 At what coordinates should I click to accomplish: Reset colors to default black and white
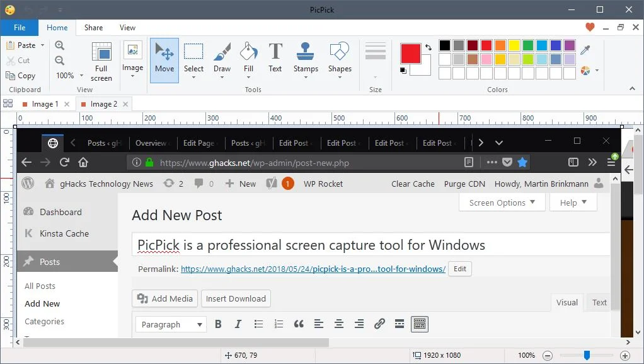tap(403, 71)
